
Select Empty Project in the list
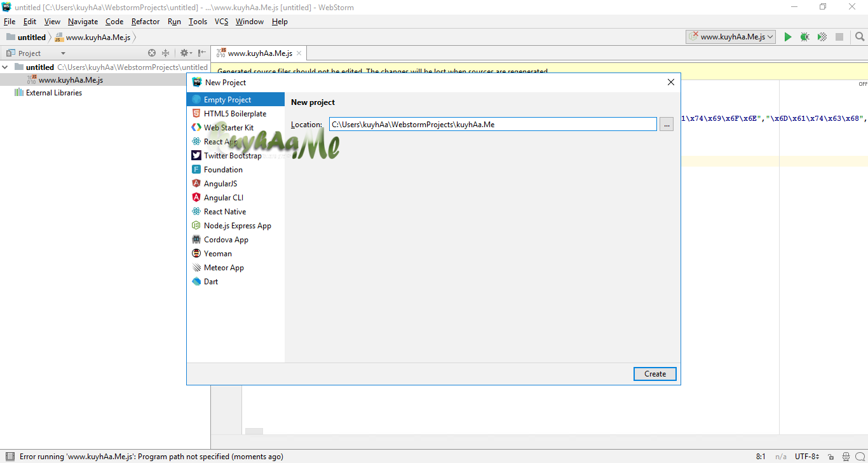coord(235,100)
